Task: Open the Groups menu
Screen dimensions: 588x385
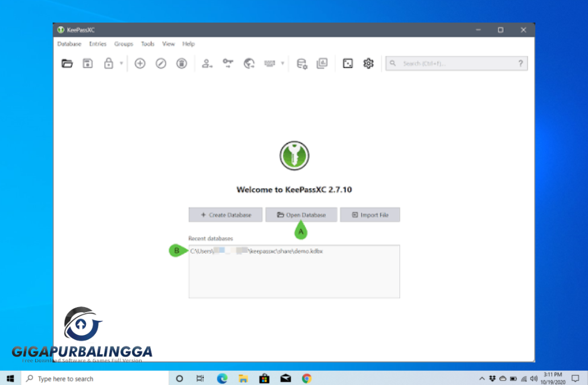Action: tap(124, 44)
